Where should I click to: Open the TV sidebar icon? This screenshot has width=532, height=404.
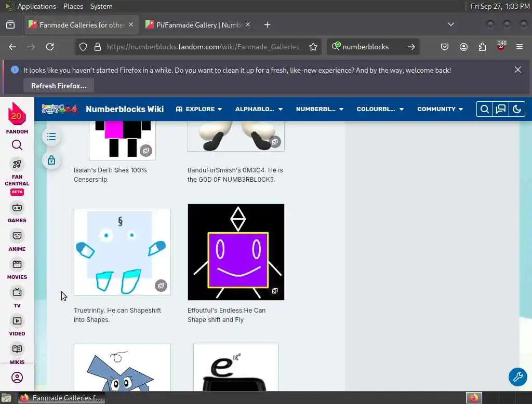(17, 292)
